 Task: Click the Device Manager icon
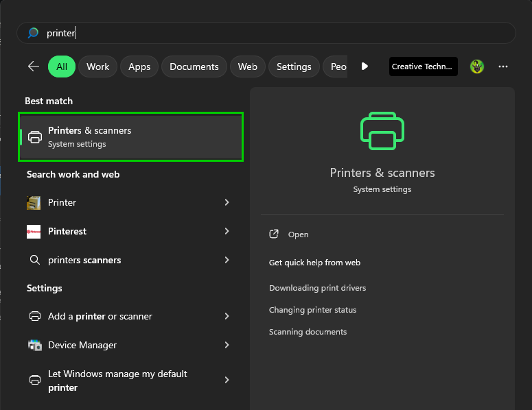click(x=34, y=345)
